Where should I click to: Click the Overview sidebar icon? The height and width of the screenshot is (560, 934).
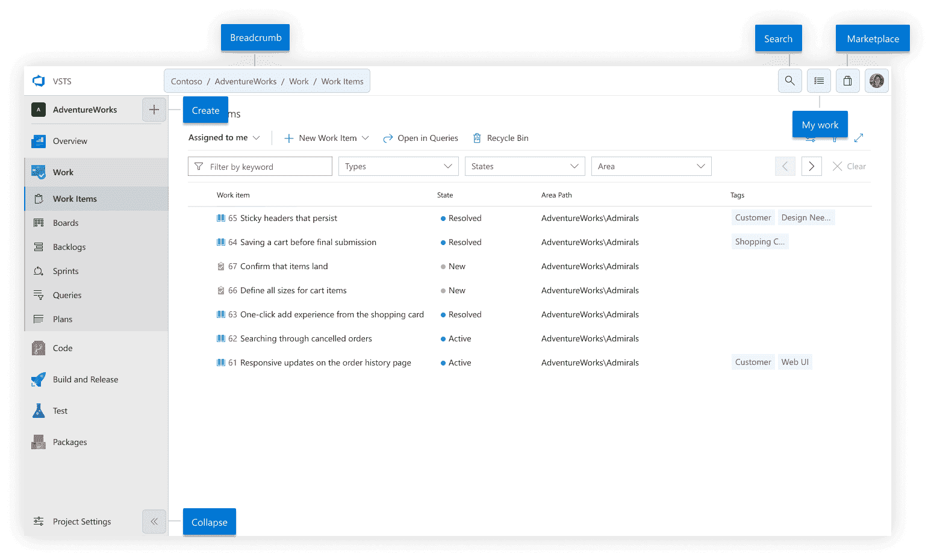point(39,141)
